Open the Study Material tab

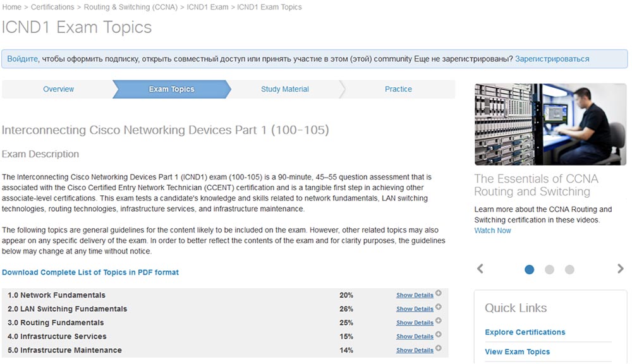pos(285,89)
